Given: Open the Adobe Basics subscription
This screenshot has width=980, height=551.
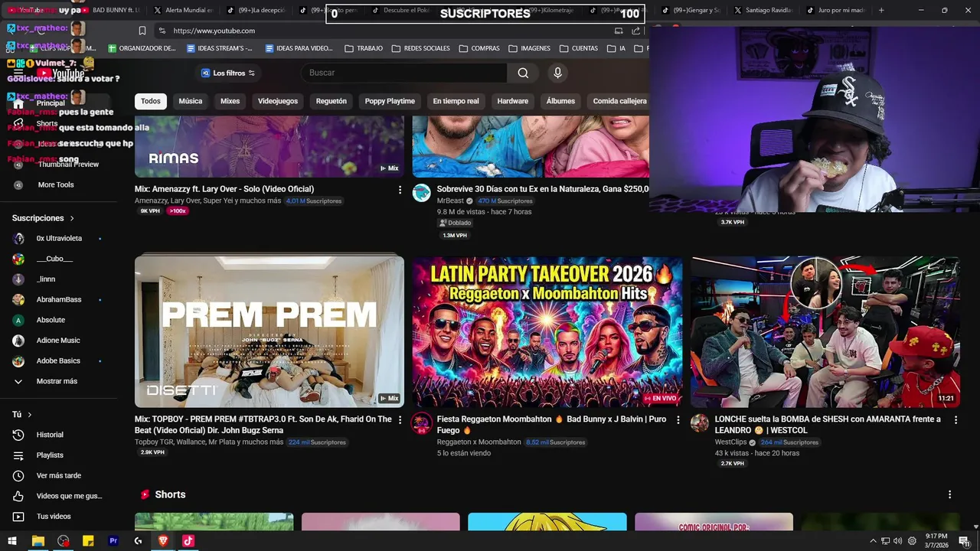Looking at the screenshot, I should pos(58,360).
